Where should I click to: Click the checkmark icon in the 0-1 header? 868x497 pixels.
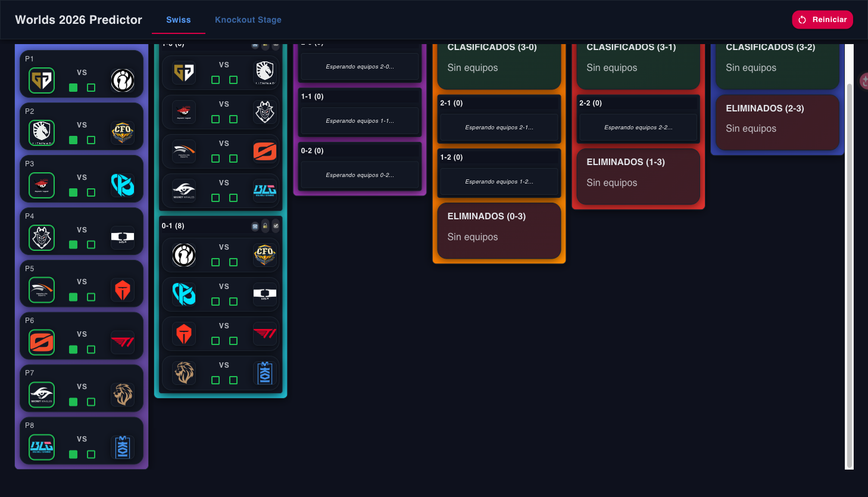pos(276,226)
